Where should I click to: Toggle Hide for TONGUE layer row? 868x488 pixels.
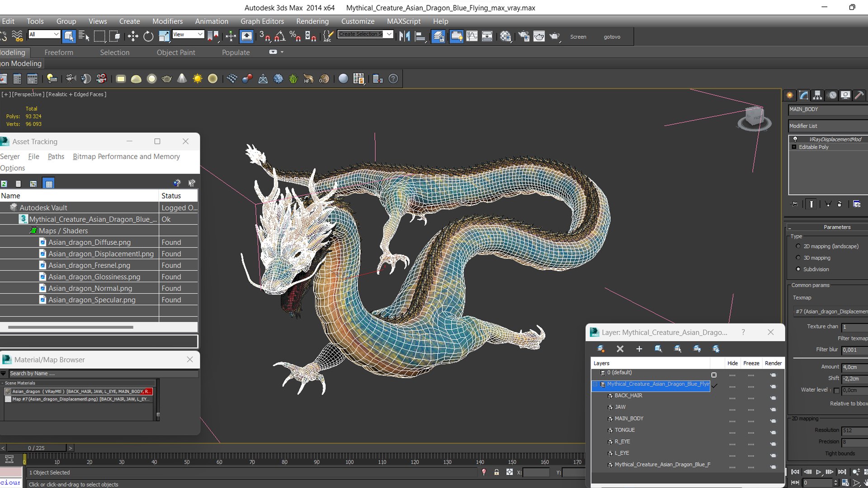click(x=732, y=433)
